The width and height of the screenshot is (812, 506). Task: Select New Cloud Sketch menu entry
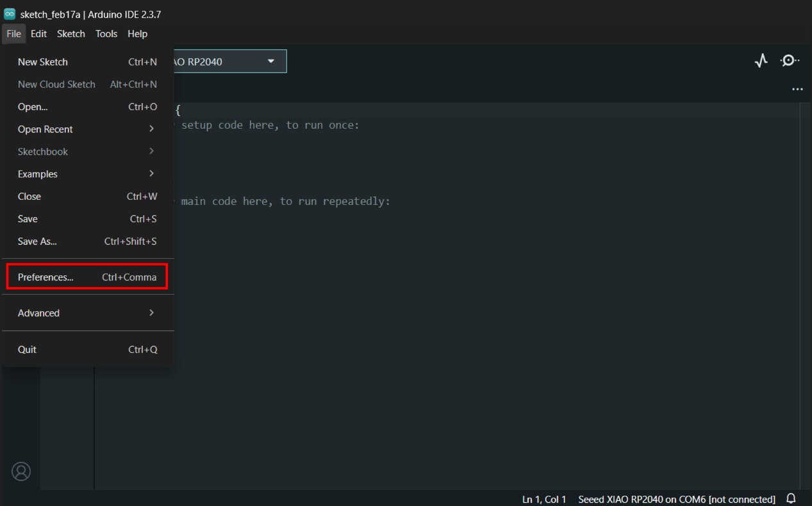[x=87, y=84]
